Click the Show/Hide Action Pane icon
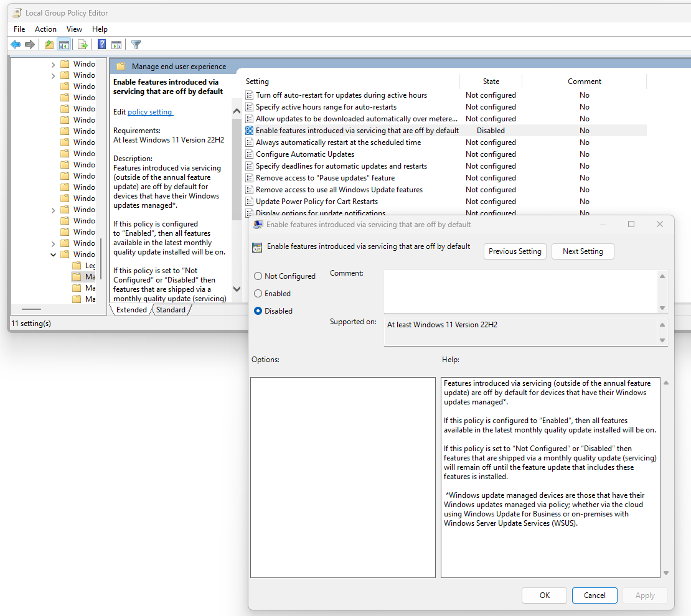The image size is (691, 616). point(116,45)
